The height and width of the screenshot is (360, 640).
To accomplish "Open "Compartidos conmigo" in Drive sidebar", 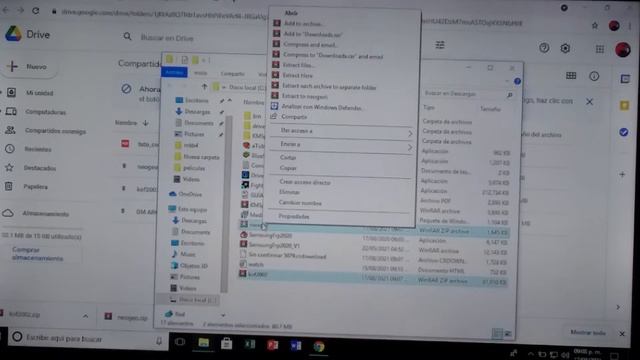I will (x=55, y=131).
